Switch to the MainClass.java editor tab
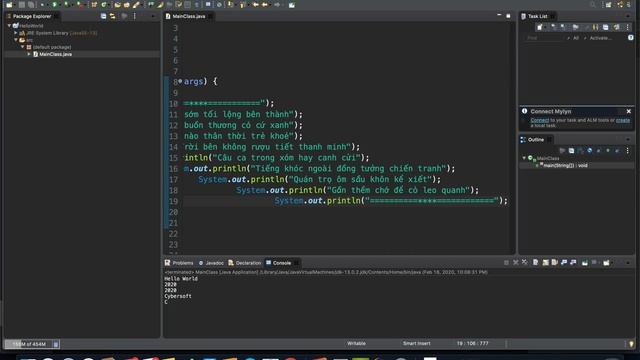 pyautogui.click(x=189, y=16)
